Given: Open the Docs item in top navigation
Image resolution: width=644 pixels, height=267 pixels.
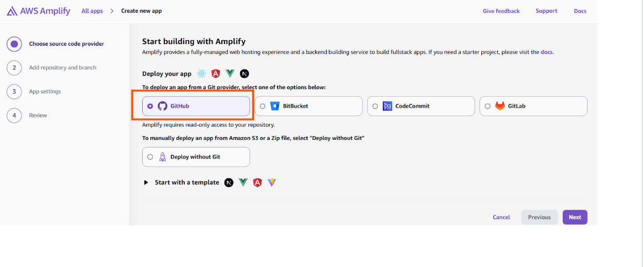Looking at the screenshot, I should pyautogui.click(x=580, y=11).
